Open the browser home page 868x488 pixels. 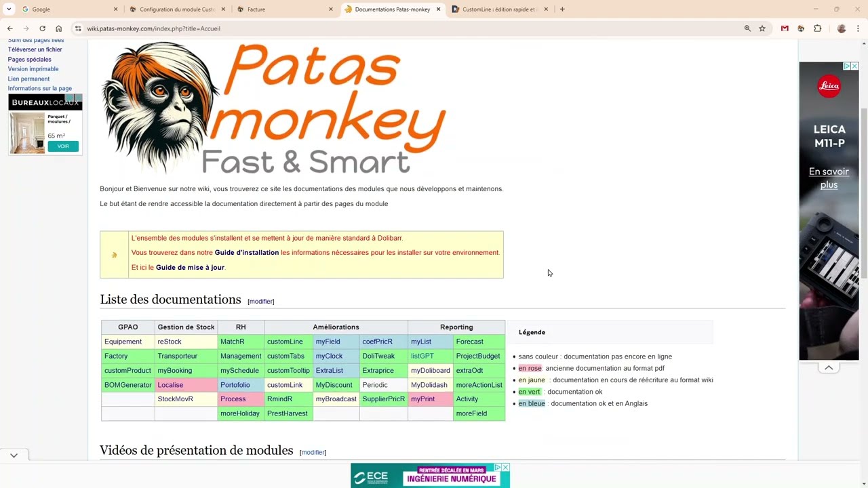tap(58, 28)
